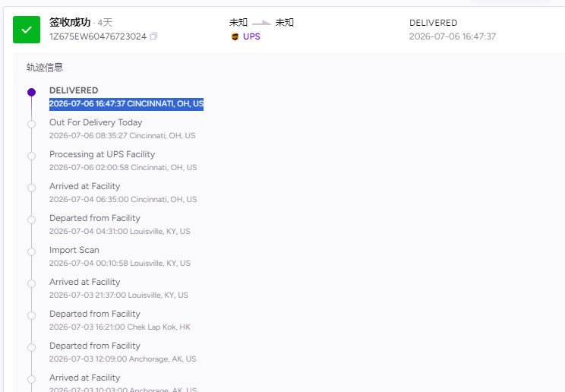The height and width of the screenshot is (392, 565).
Task: Click timestamp 2026-07-03 16:21:00 Chek Lap Kok
Action: [x=120, y=327]
